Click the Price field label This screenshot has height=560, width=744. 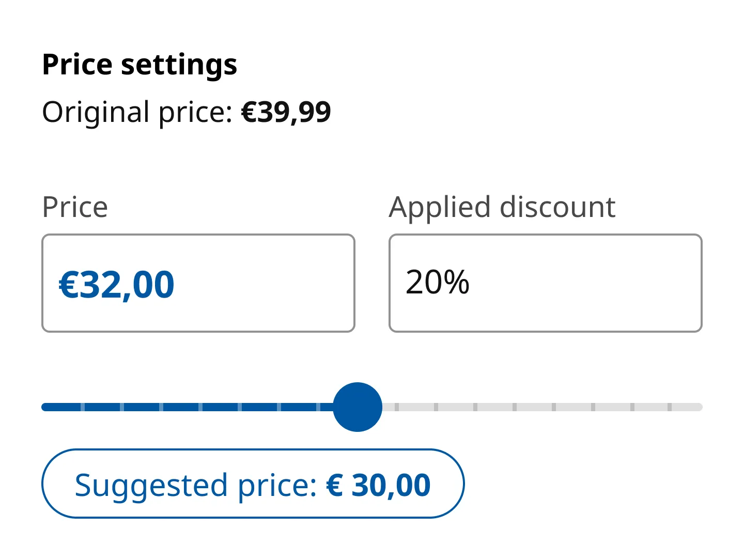click(x=75, y=206)
